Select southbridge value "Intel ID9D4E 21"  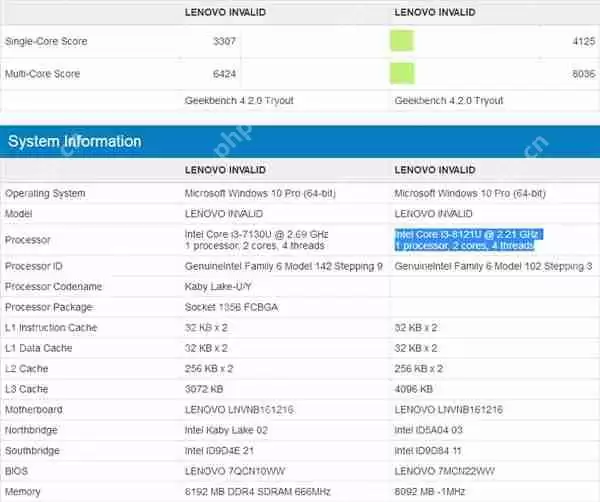click(219, 451)
